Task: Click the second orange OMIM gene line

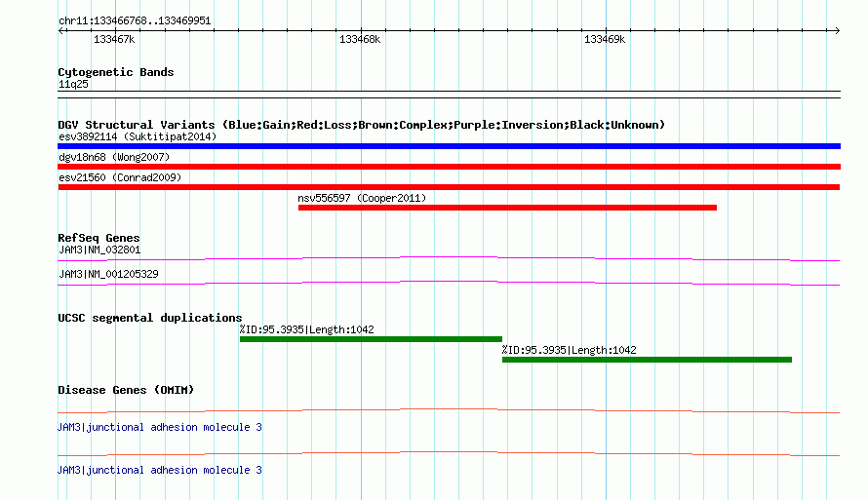Action: (x=449, y=453)
